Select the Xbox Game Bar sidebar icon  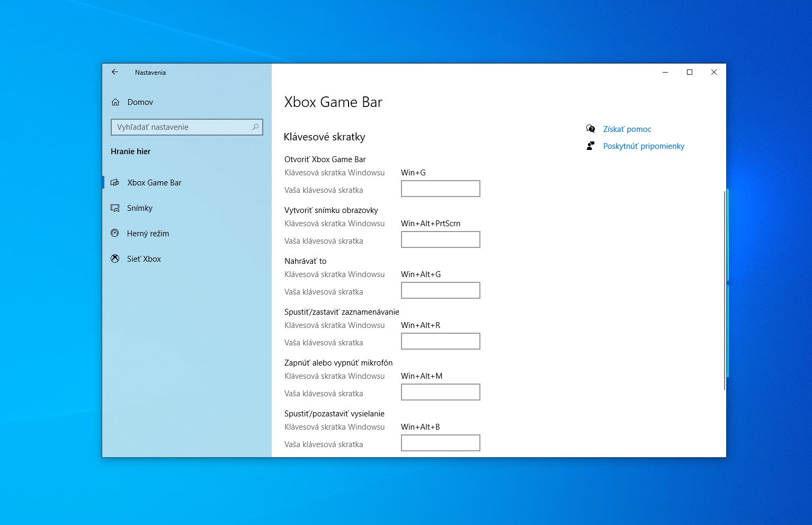(115, 183)
